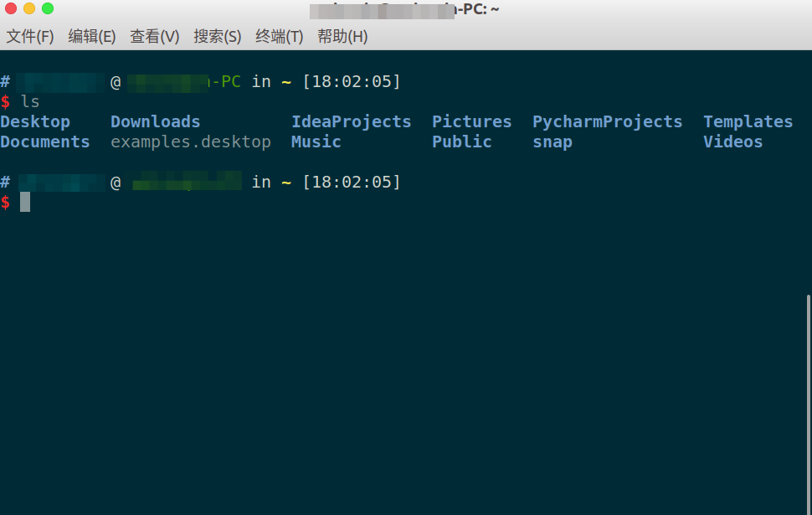
Task: Click the terminal scrollbar thumb
Action: pos(808,402)
